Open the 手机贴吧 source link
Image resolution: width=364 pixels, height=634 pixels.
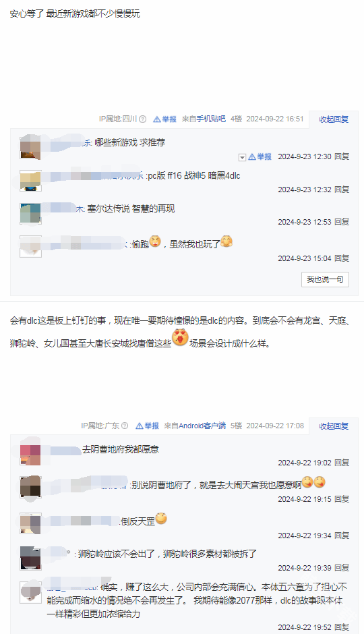[211, 119]
